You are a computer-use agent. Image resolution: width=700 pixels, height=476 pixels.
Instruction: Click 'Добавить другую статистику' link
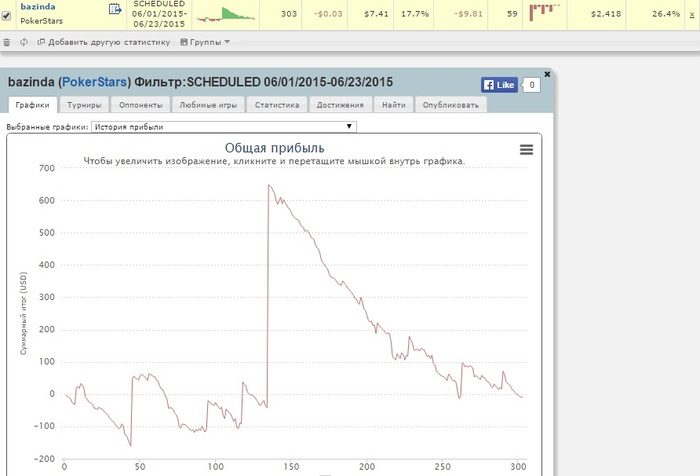[104, 42]
